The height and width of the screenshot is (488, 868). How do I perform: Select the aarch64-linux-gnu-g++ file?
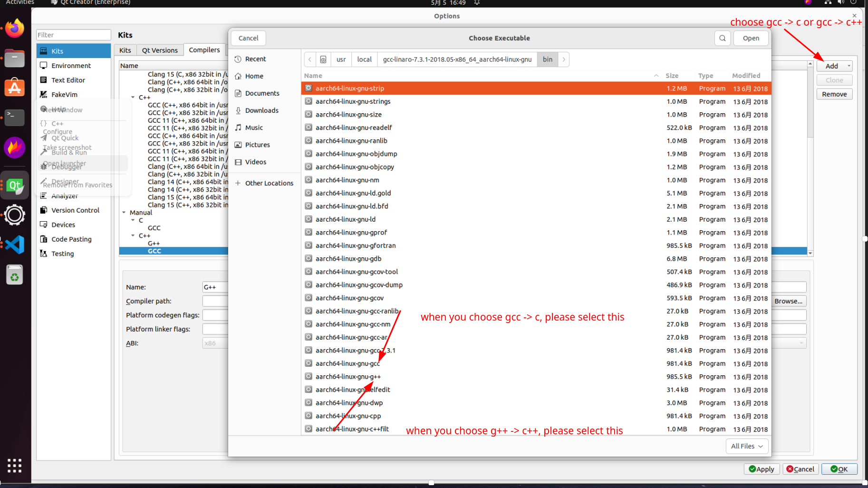coord(348,377)
